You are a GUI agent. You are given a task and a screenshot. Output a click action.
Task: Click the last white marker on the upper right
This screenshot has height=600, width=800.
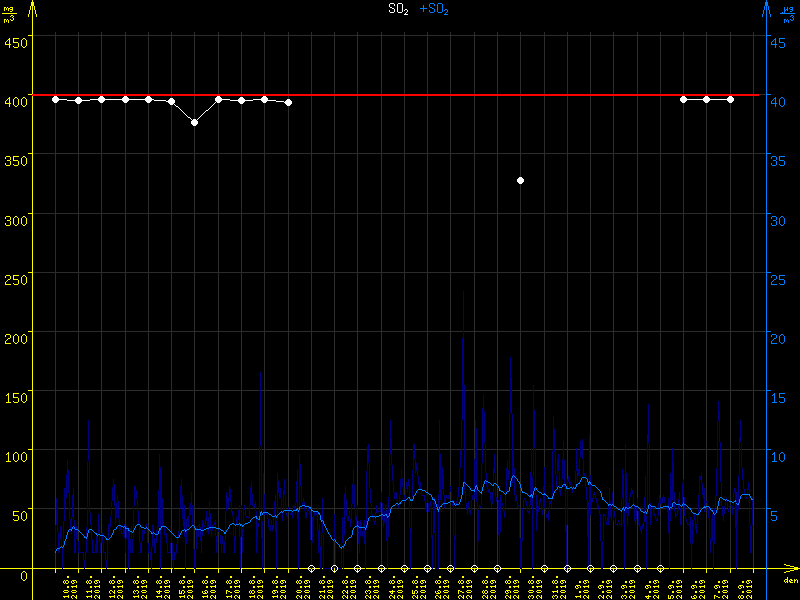[x=730, y=99]
